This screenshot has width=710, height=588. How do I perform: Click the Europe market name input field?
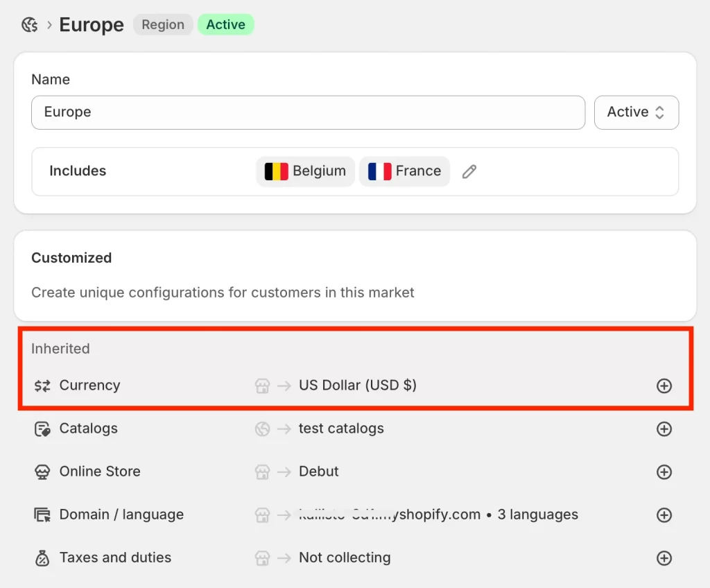[308, 112]
